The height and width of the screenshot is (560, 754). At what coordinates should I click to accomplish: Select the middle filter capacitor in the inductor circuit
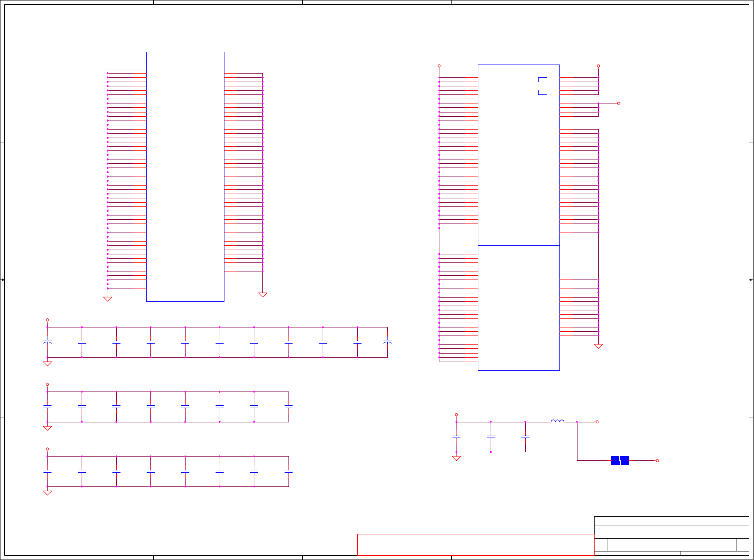(491, 437)
